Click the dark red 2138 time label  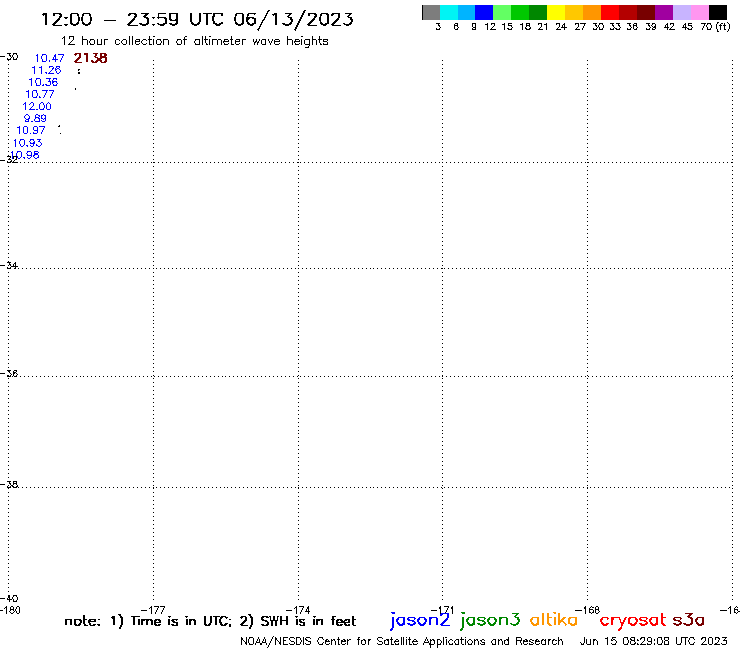(x=91, y=58)
